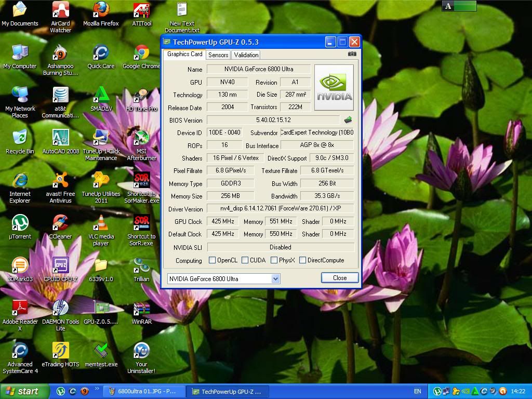The image size is (532, 399).
Task: Select the Trillian desktop icon
Action: click(x=141, y=270)
